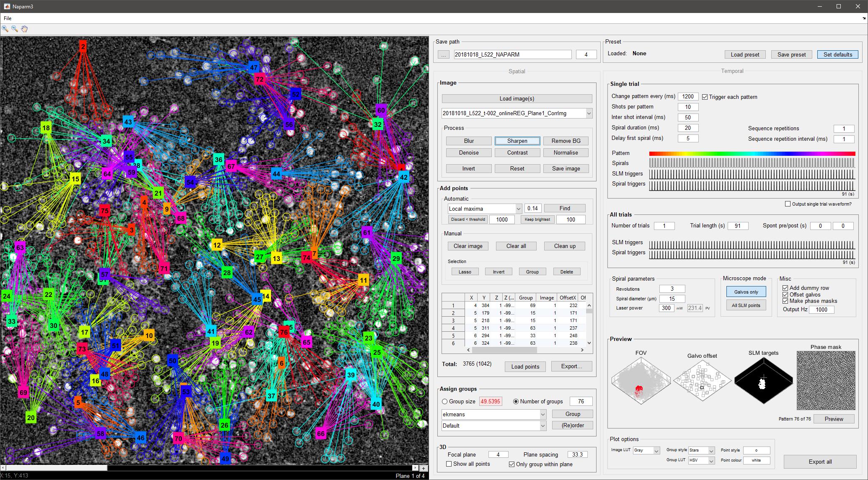The height and width of the screenshot is (480, 868).
Task: Toggle the Trigger each pattern checkbox
Action: point(705,97)
